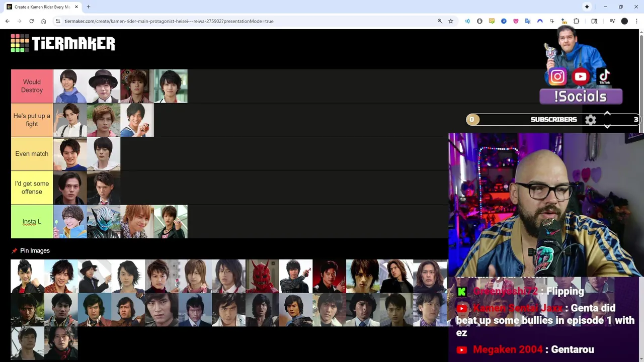Open the row settings gear icon
Viewport: 644px width, 362px height.
click(591, 120)
